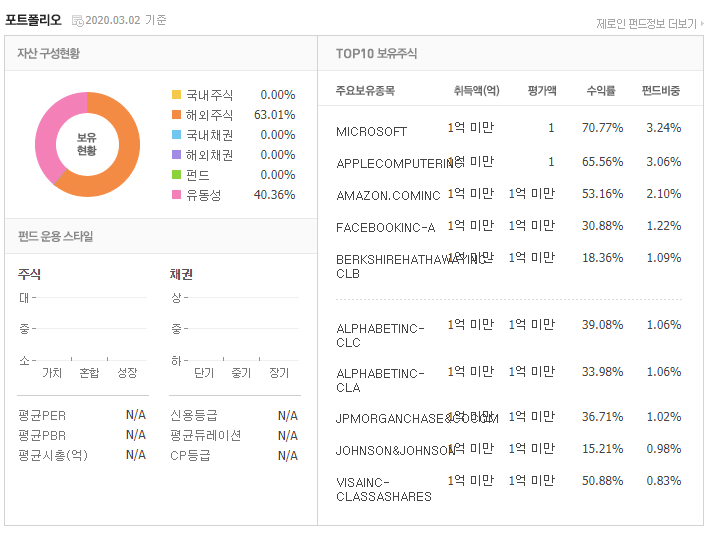Select the MICROSOFT holding row name

372,132
